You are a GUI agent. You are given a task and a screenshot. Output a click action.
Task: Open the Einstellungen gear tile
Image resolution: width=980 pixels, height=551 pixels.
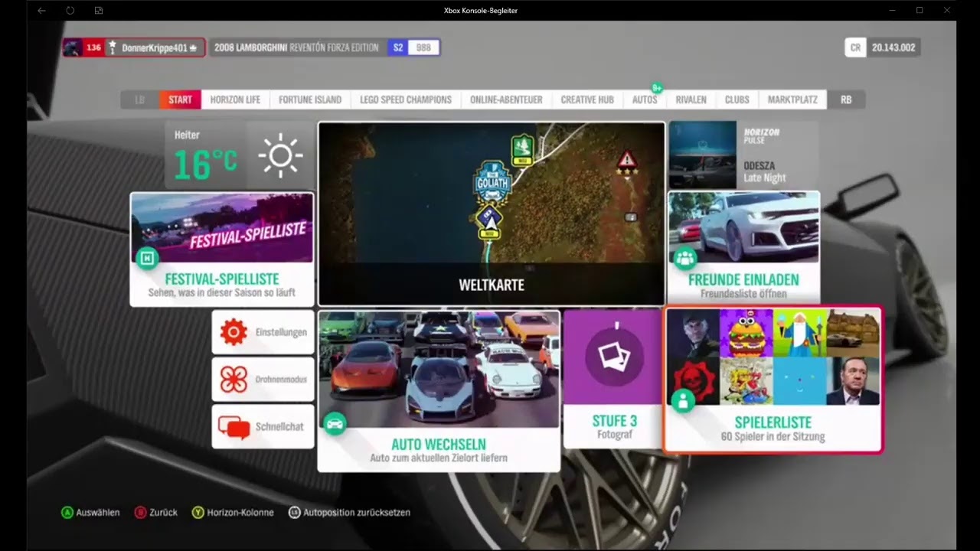coord(234,332)
